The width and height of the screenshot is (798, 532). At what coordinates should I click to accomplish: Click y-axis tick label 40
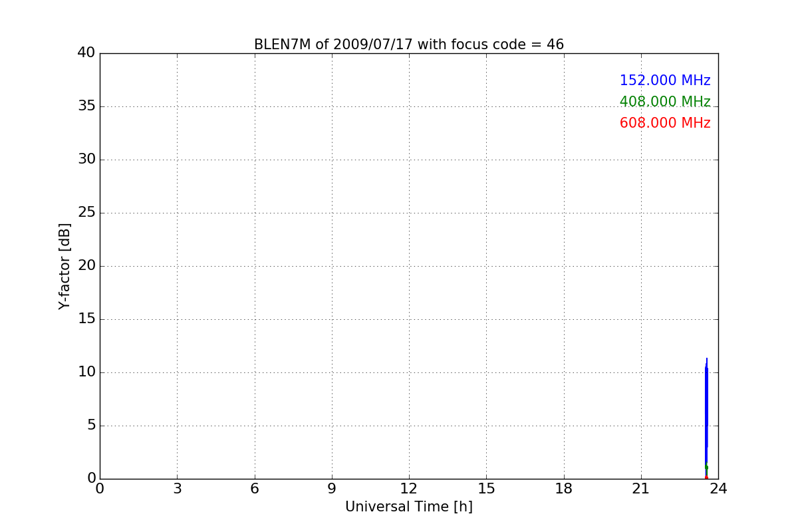pyautogui.click(x=86, y=53)
